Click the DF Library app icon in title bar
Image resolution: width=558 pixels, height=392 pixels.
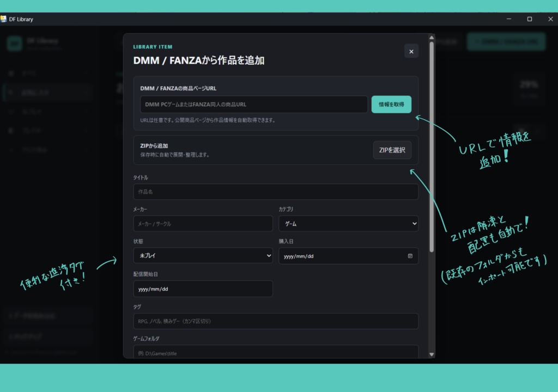point(4,19)
